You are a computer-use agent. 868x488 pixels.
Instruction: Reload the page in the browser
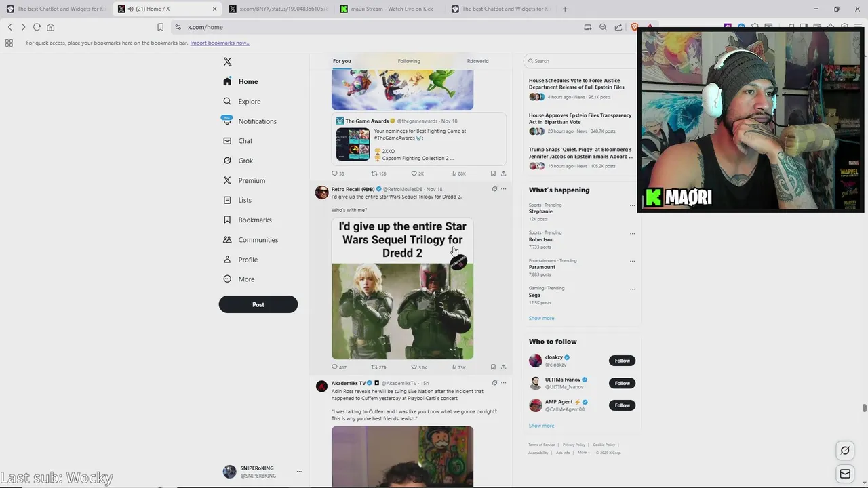tap(37, 27)
